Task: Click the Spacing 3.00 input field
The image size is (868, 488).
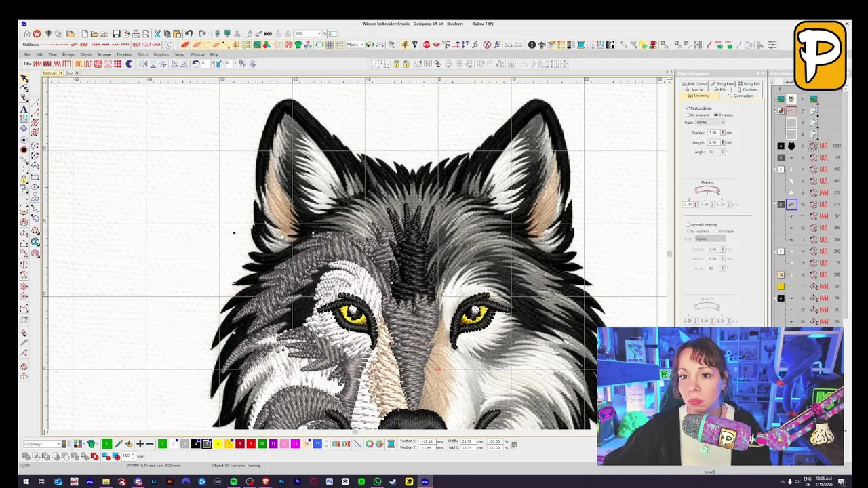Action: tap(713, 133)
